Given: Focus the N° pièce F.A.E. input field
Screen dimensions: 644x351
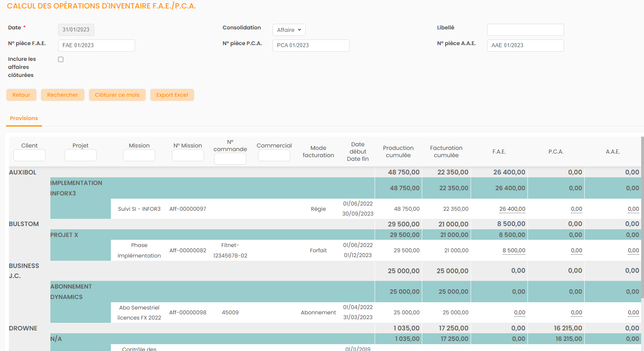Looking at the screenshot, I should (96, 46).
